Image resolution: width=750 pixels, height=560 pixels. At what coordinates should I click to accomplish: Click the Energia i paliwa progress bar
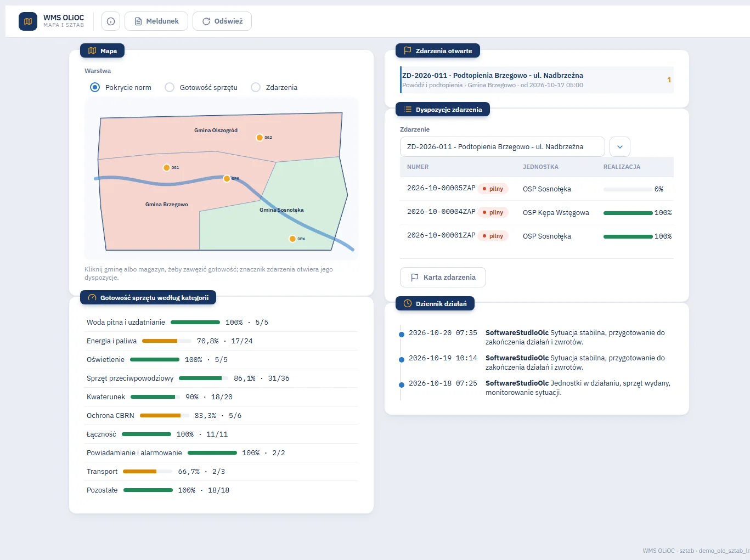(167, 341)
